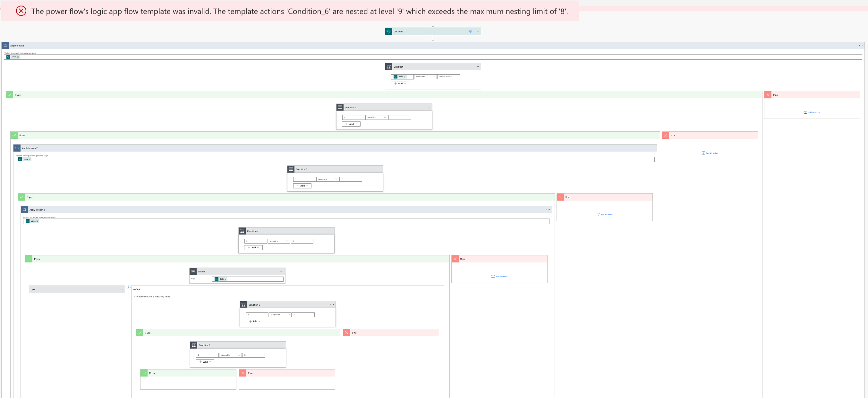Click the Condition 6 action icon
Image resolution: width=868 pixels, height=398 pixels.
193,345
